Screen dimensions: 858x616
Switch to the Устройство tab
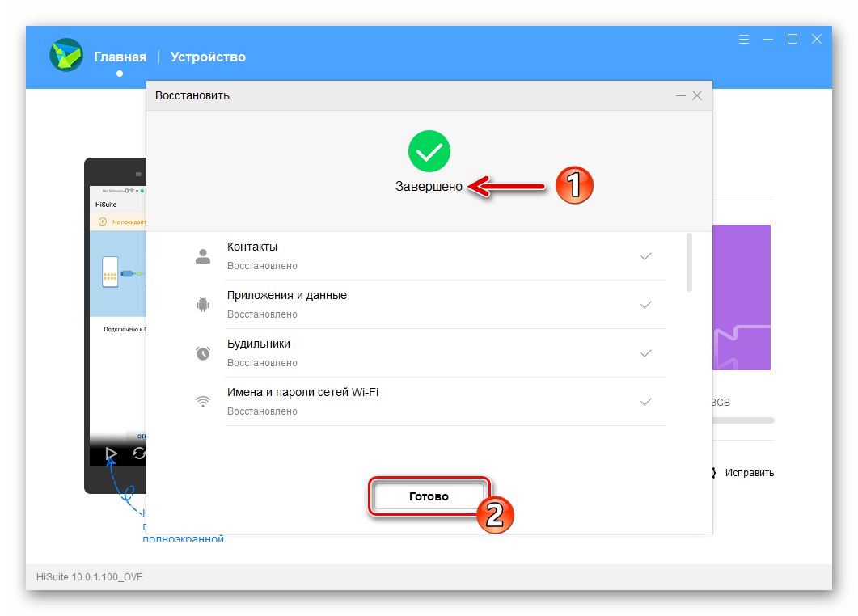click(x=208, y=57)
